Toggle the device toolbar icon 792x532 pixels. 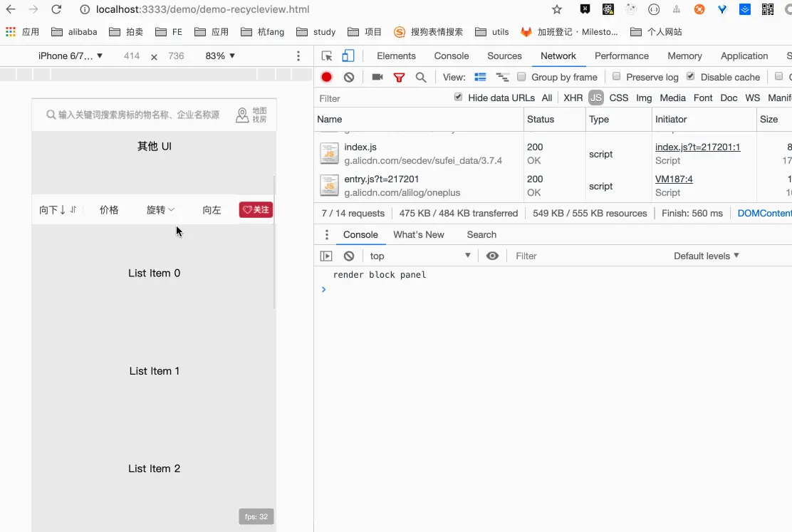(348, 56)
